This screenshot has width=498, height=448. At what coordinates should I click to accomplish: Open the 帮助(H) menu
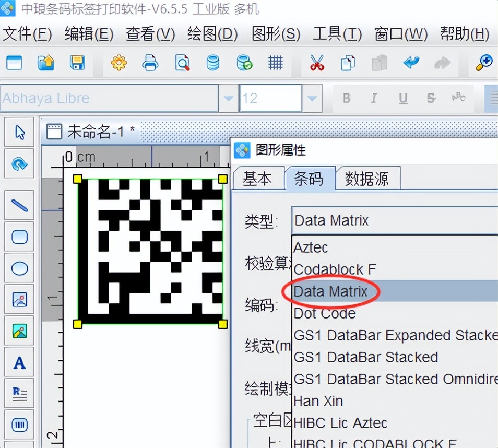coord(465,34)
